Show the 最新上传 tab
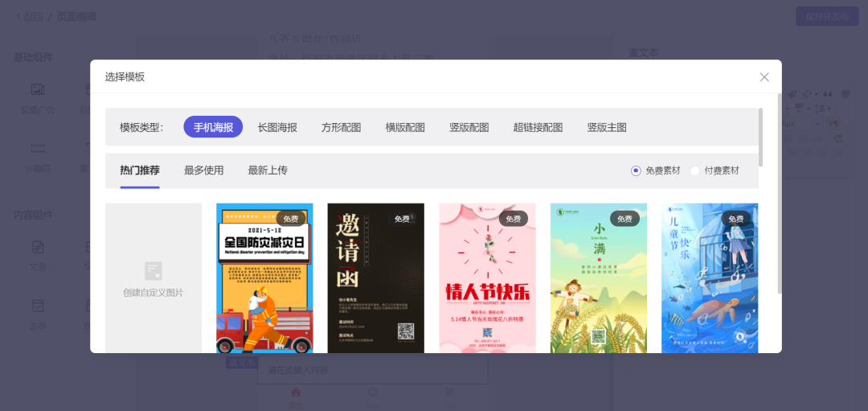The height and width of the screenshot is (411, 868). [268, 171]
